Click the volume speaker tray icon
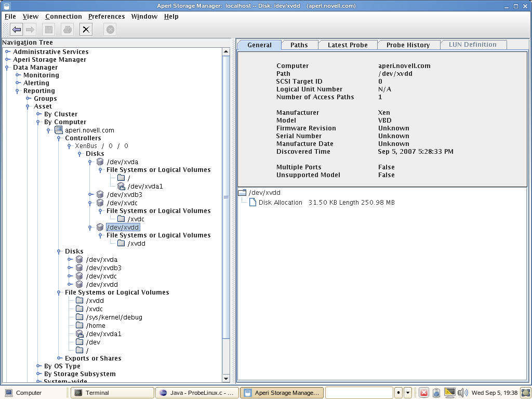Viewport: 532px width, 399px height. 463,393
